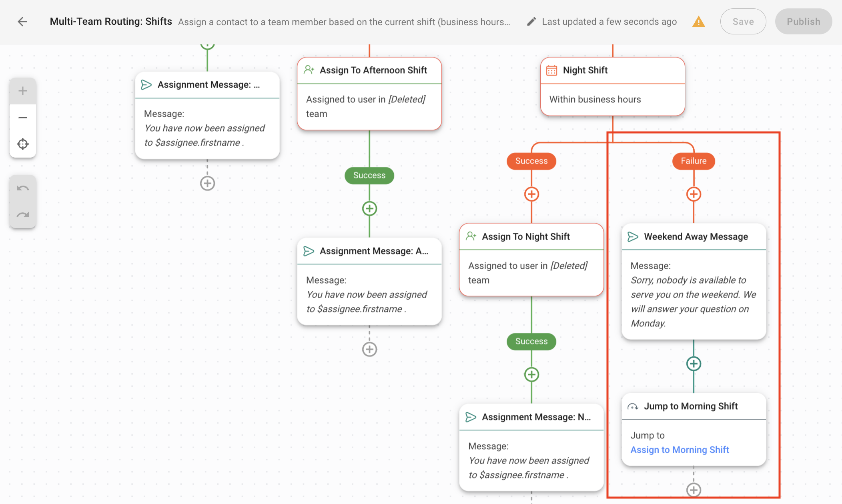Click the Save button in the top toolbar
The width and height of the screenshot is (842, 504).
click(x=743, y=21)
